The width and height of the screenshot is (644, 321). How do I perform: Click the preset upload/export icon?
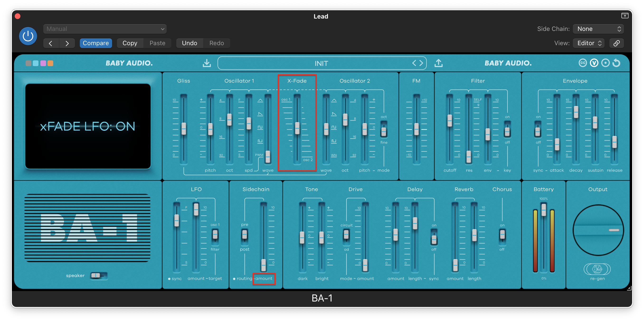[439, 63]
